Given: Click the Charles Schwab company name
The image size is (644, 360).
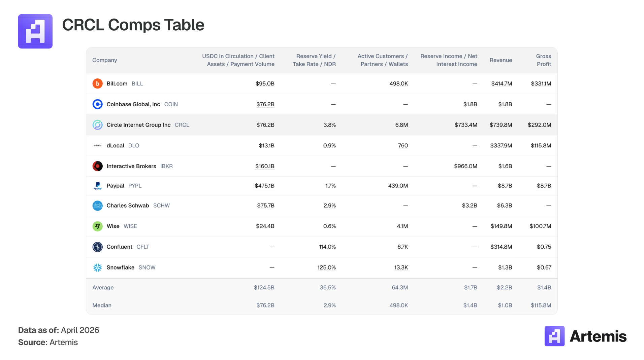Looking at the screenshot, I should pos(128,206).
